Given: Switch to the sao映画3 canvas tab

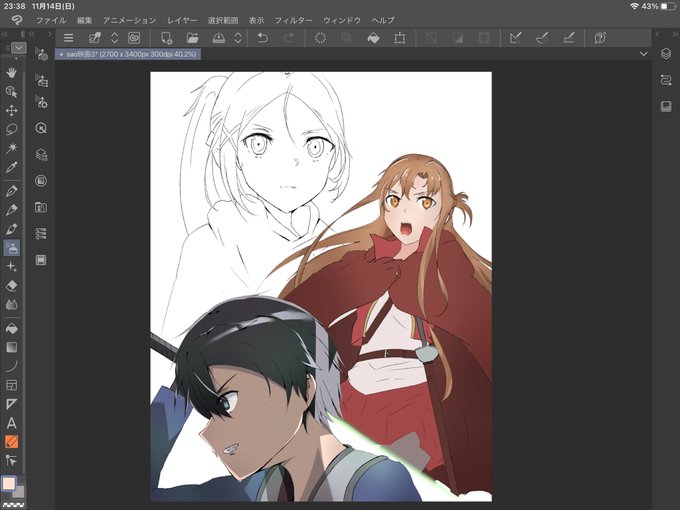Looking at the screenshot, I should pos(128,54).
